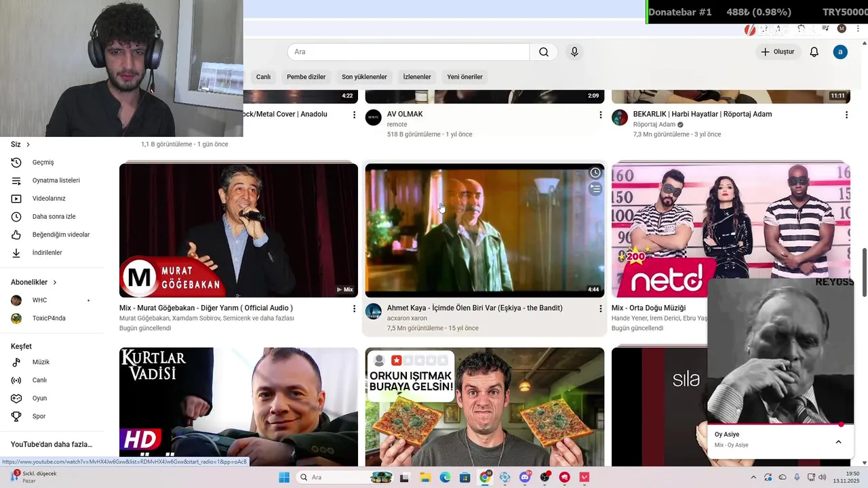Open Discord from taskbar
Screen dimensions: 868x488
click(525, 477)
